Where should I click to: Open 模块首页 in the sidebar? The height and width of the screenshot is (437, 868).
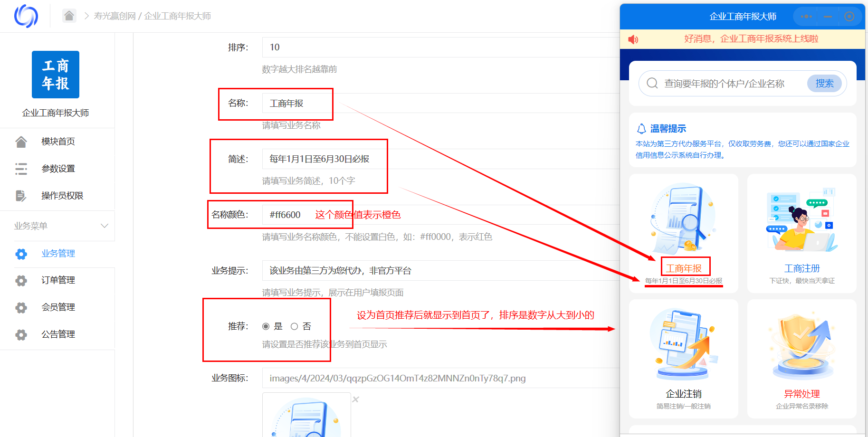pos(57,142)
